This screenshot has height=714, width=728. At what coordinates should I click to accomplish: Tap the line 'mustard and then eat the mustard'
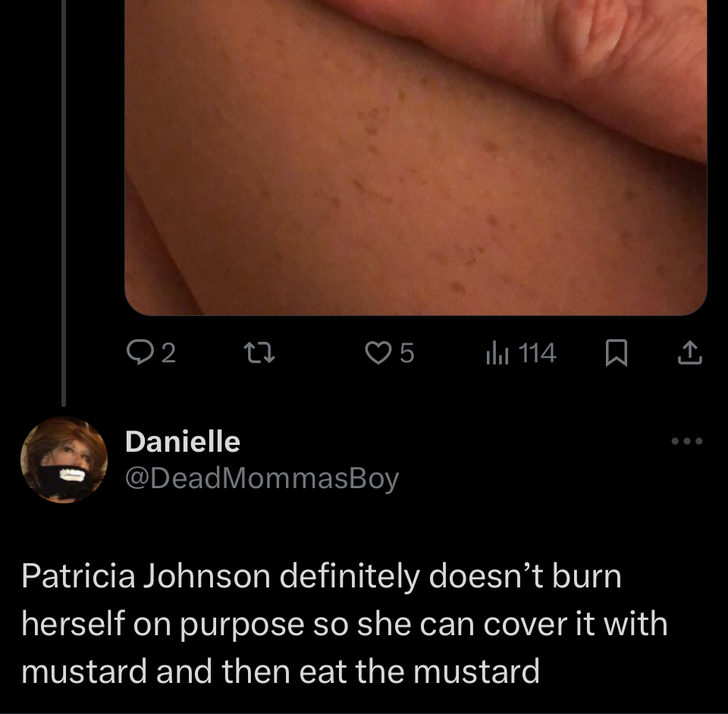(281, 672)
